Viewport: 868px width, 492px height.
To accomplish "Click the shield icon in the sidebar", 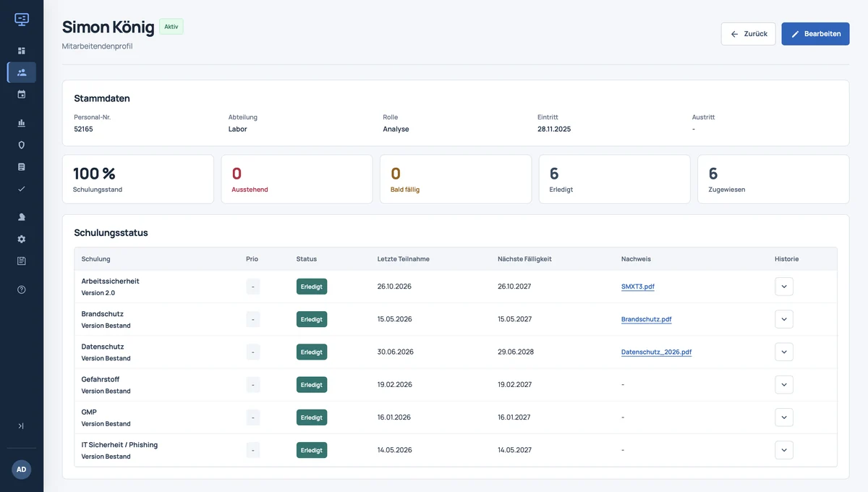I will (x=22, y=145).
